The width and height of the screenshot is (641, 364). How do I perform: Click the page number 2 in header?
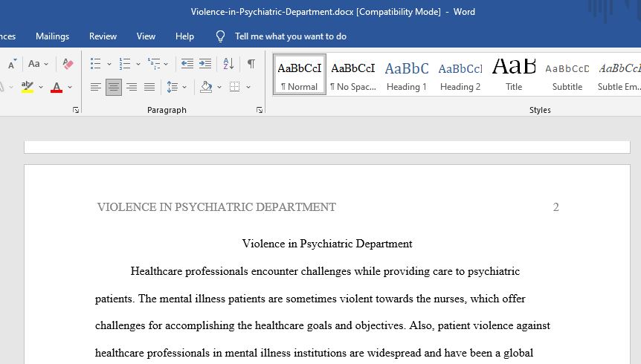(x=556, y=207)
